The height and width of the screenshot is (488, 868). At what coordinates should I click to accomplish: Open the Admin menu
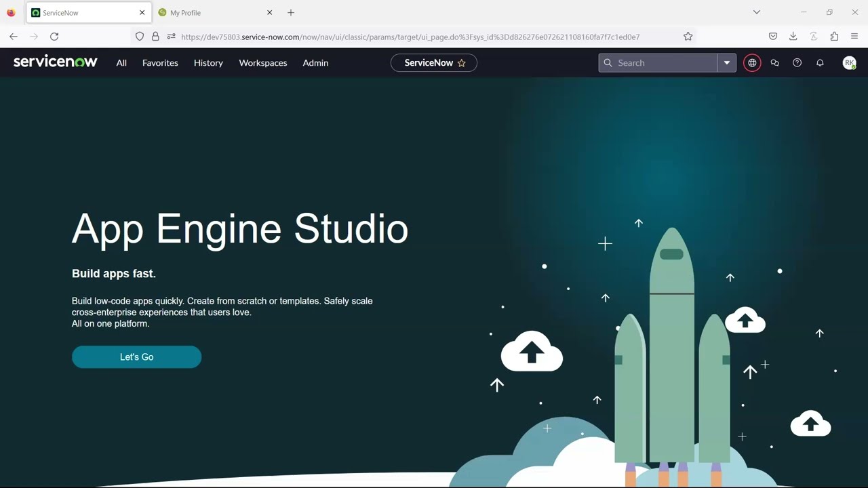[x=315, y=62]
